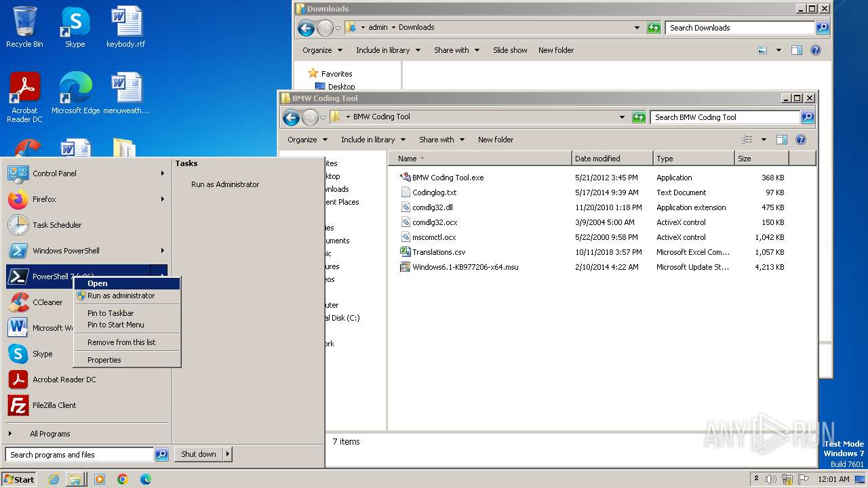This screenshot has height=488, width=868.
Task: Open Internet Explorer from taskbar
Action: click(54, 479)
